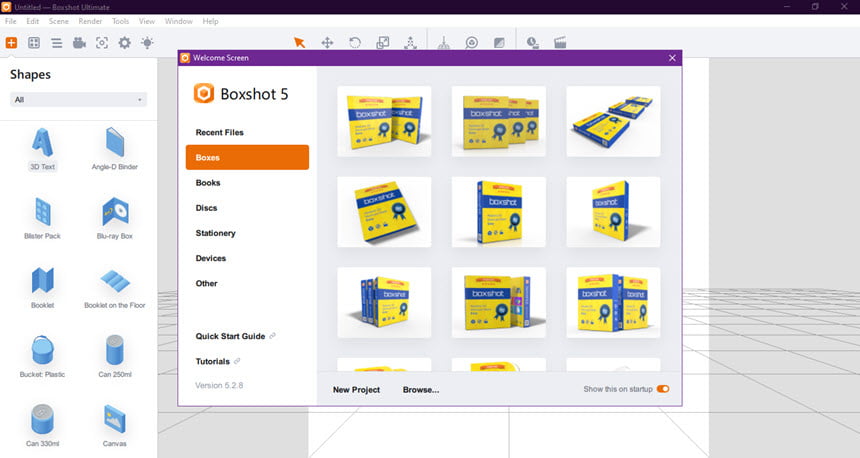The image size is (860, 458).
Task: Open the scene list lines icon
Action: click(x=56, y=42)
